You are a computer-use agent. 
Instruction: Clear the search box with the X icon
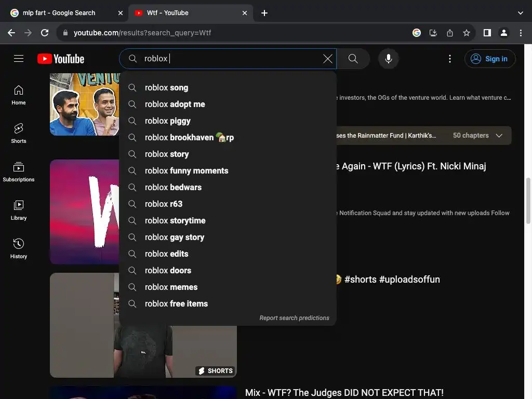point(327,59)
